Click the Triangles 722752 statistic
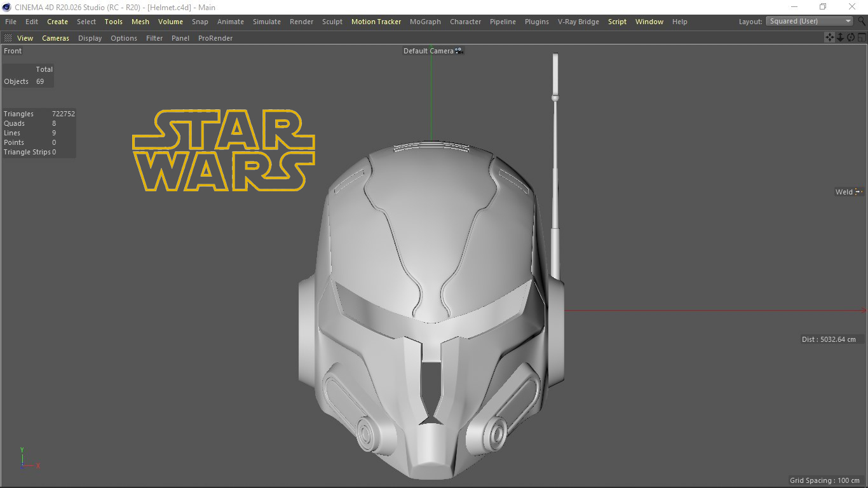This screenshot has width=868, height=488. click(39, 114)
